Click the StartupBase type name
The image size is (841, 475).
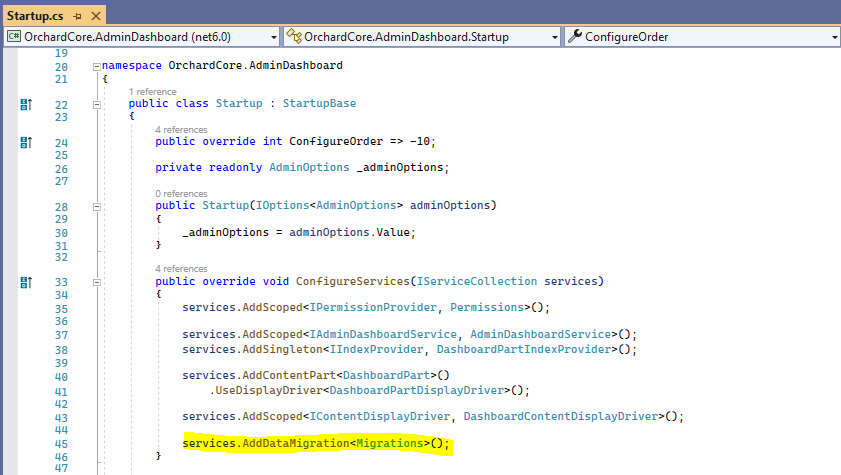tap(319, 103)
